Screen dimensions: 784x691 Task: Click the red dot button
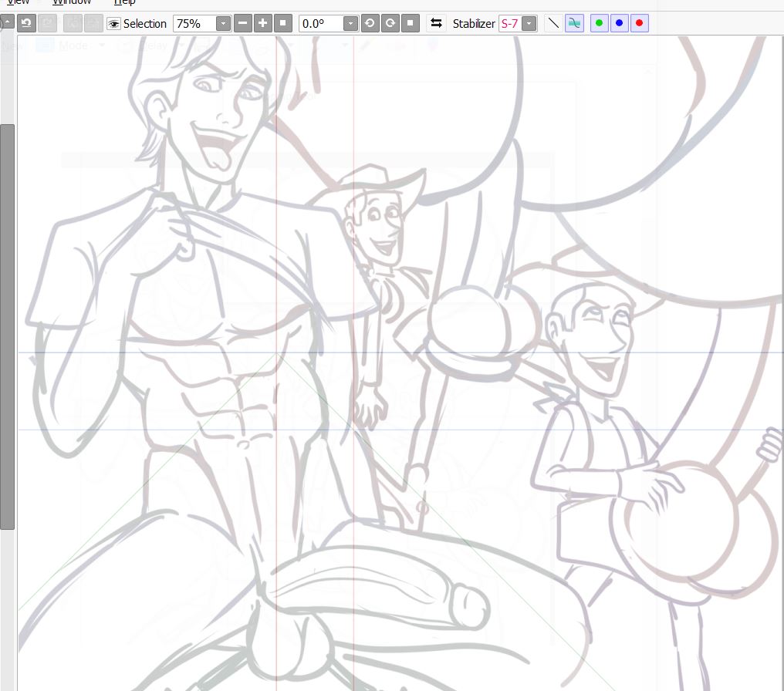click(639, 23)
